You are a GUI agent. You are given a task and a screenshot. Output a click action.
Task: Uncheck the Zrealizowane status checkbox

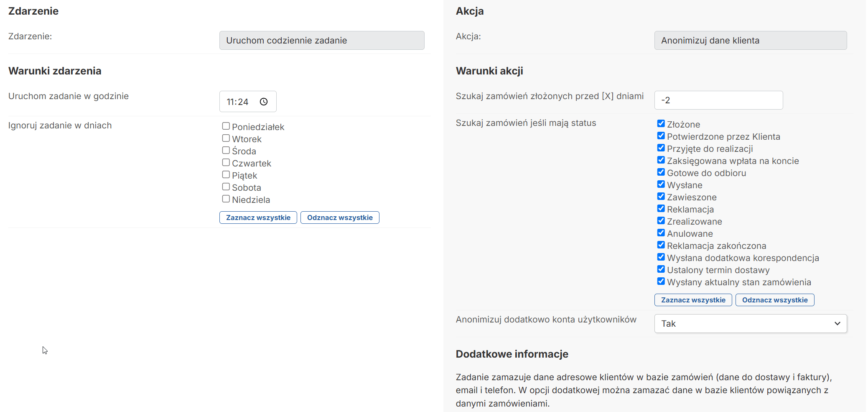pyautogui.click(x=661, y=220)
